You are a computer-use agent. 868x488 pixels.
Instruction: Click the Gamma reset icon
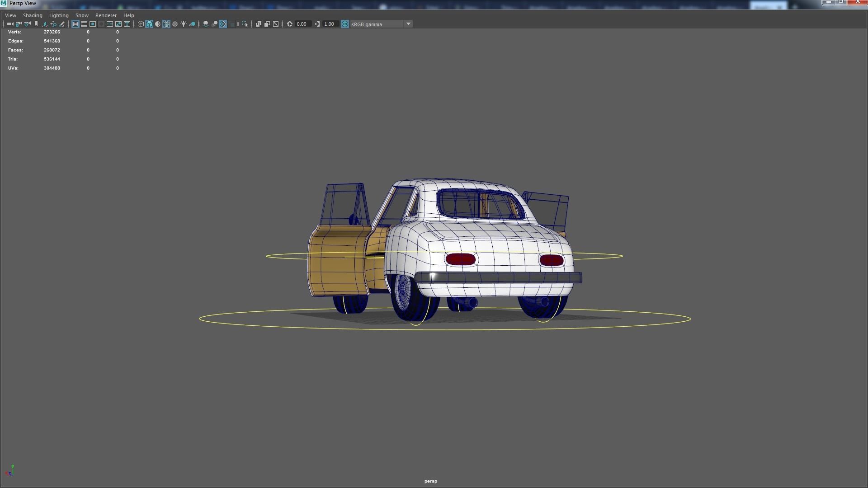coord(317,24)
